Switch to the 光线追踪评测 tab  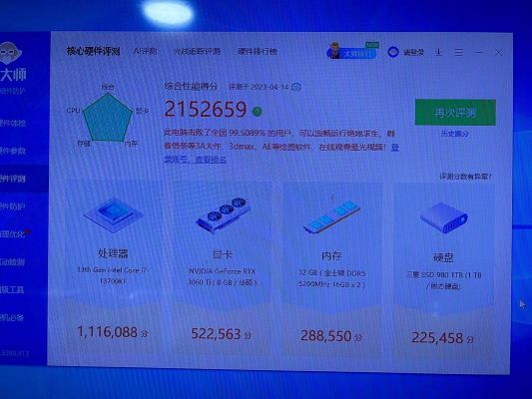pyautogui.click(x=197, y=52)
